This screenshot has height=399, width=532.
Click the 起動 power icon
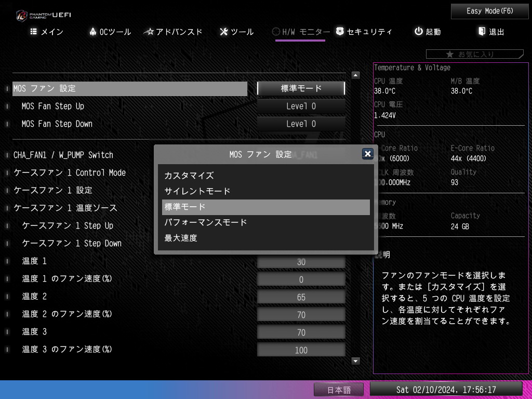click(x=419, y=32)
